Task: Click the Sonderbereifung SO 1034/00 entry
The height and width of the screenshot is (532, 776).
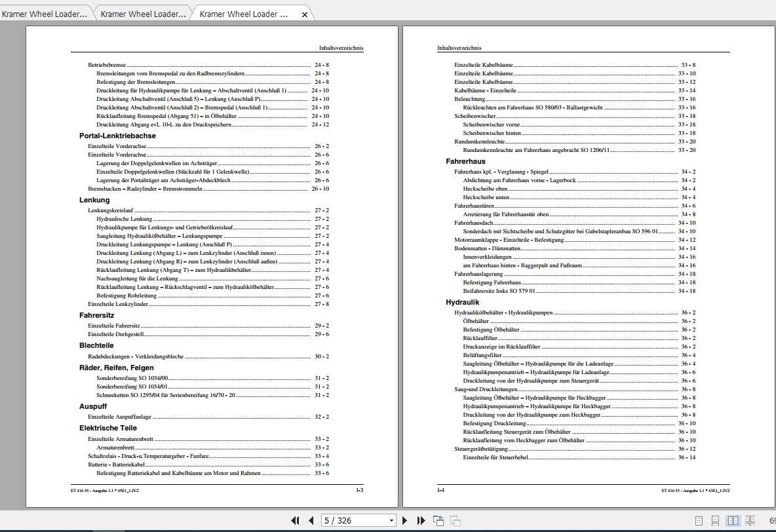Action: click(x=213, y=378)
